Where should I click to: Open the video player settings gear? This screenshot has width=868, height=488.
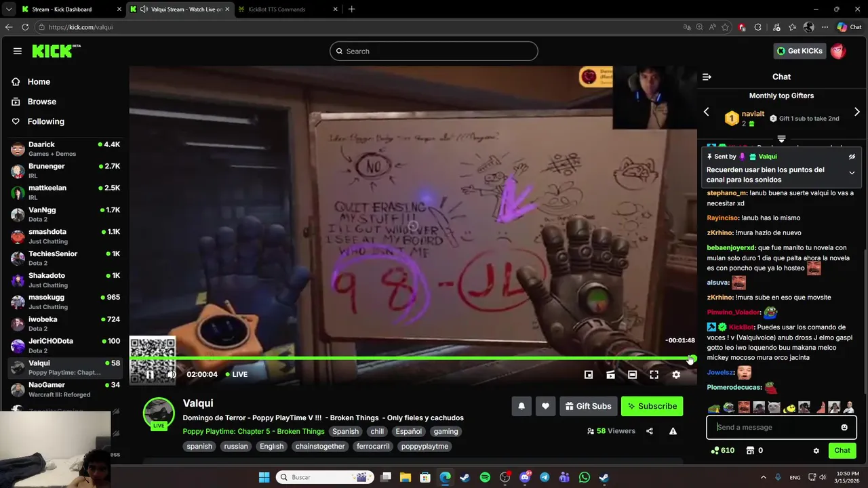(x=676, y=374)
